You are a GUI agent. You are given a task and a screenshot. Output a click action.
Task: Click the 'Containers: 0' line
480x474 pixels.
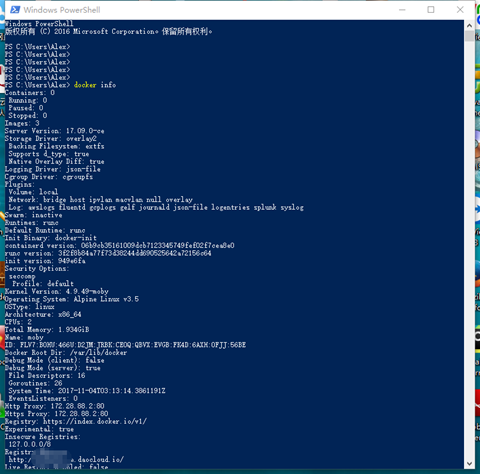[x=30, y=92]
